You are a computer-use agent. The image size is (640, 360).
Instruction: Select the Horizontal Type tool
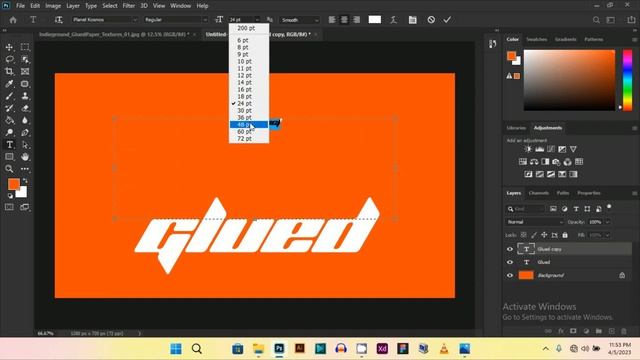(x=9, y=145)
